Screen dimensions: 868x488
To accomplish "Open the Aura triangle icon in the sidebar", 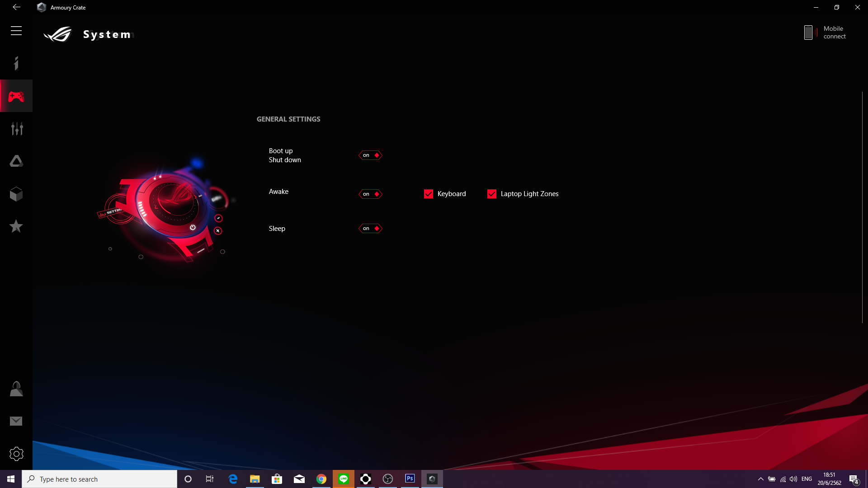I will [16, 161].
